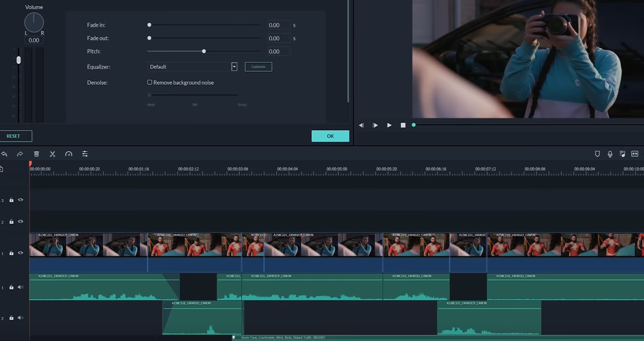Viewport: 644px width, 341px height.
Task: Hide video track 3 with eye icon
Action: pyautogui.click(x=20, y=200)
